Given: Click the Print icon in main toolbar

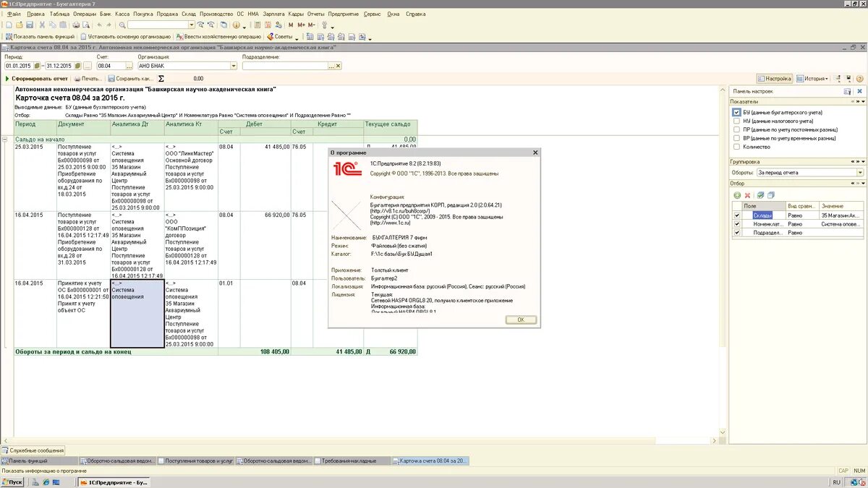Looking at the screenshot, I should 76,25.
